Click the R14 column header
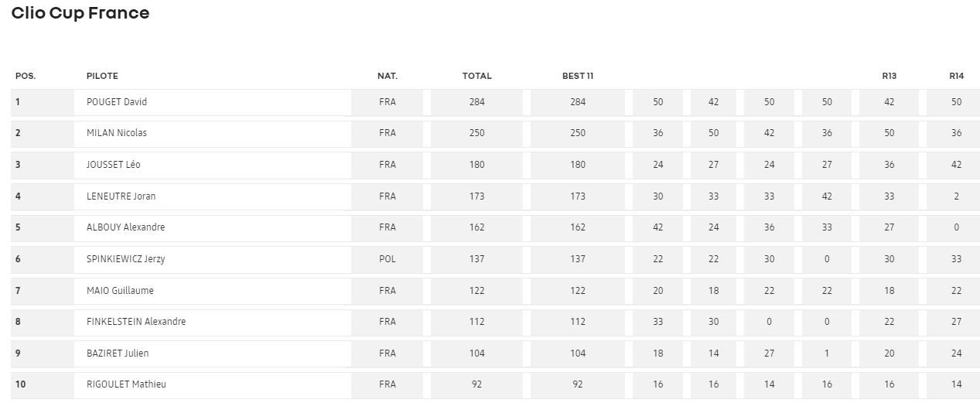980x403 pixels. [x=957, y=76]
